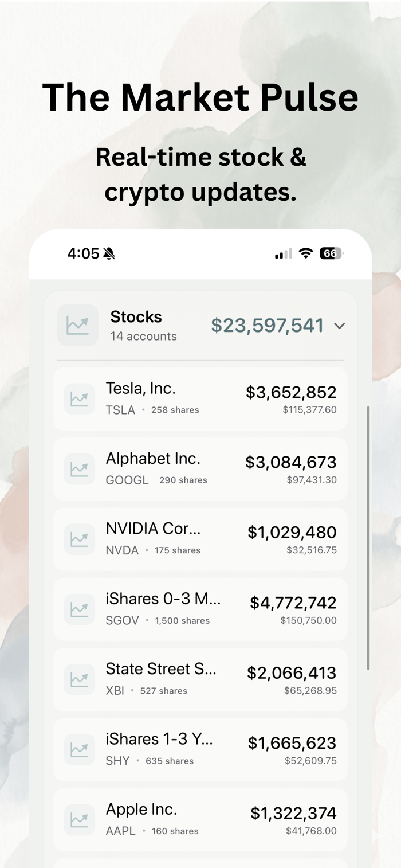Click the SGOV row chart icon

pos(80,609)
